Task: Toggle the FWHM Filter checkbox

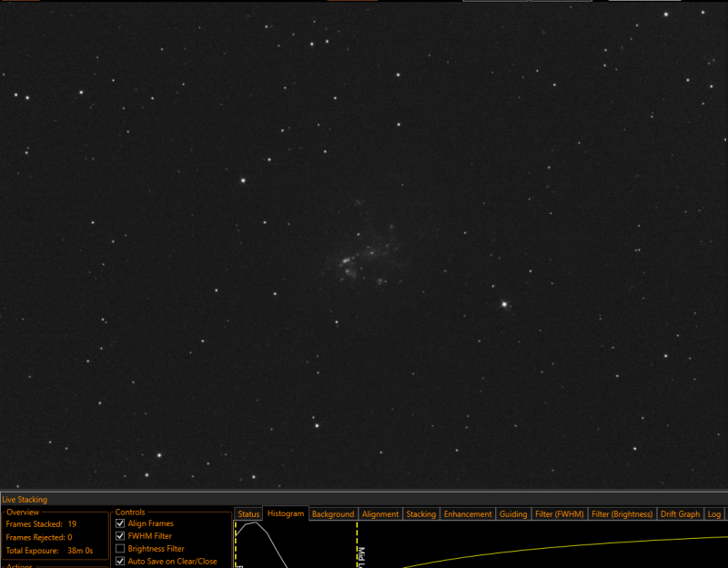Action: click(120, 536)
